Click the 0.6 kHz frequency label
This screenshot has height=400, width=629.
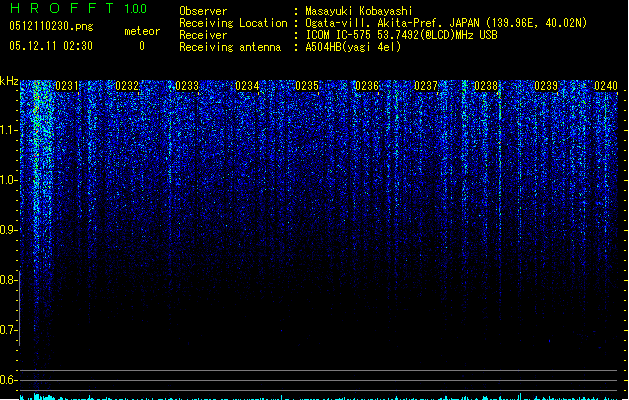[x=8, y=380]
